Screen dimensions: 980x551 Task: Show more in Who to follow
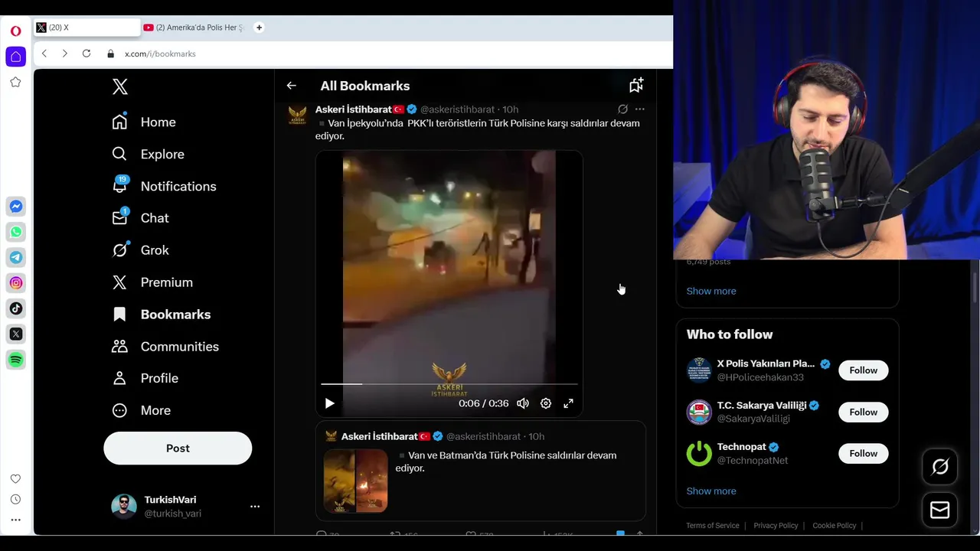(x=711, y=491)
